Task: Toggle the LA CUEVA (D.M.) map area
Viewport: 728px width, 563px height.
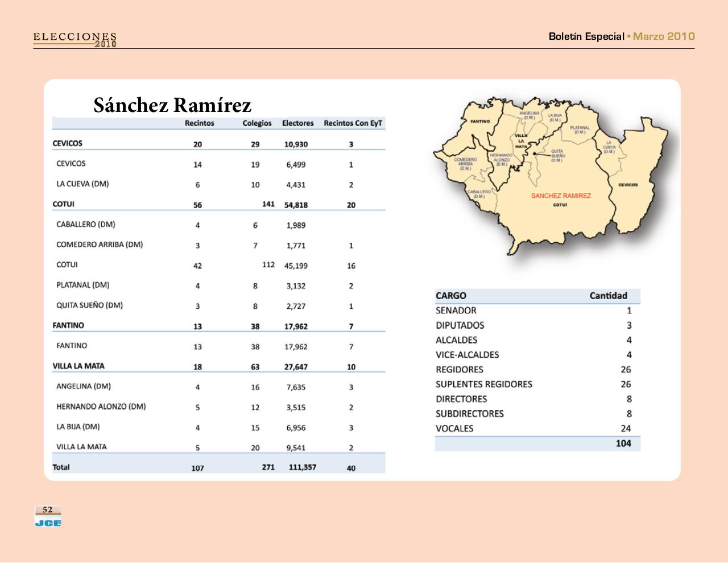Action: pos(608,147)
